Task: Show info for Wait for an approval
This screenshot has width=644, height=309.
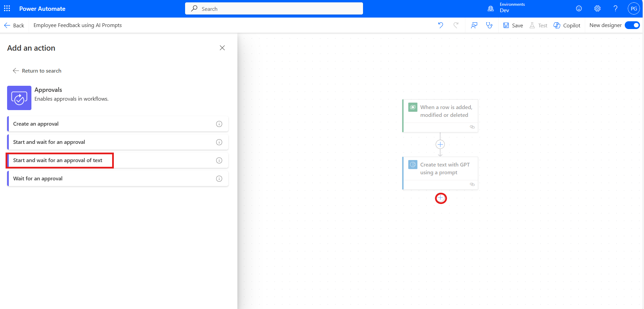Action: point(219,179)
